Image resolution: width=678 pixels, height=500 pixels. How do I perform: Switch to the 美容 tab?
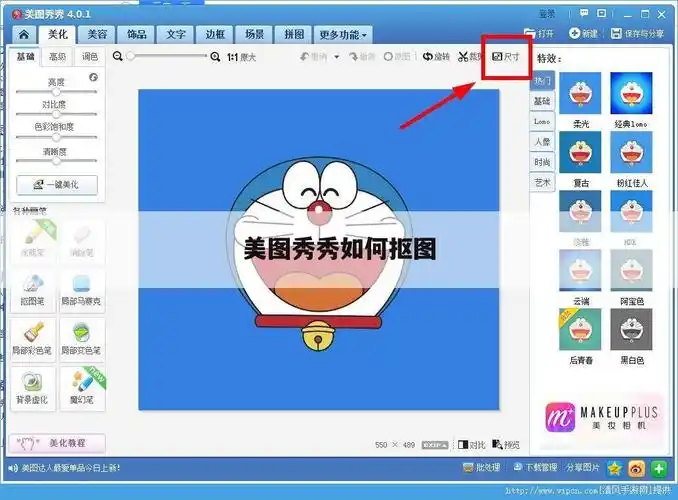pos(97,34)
